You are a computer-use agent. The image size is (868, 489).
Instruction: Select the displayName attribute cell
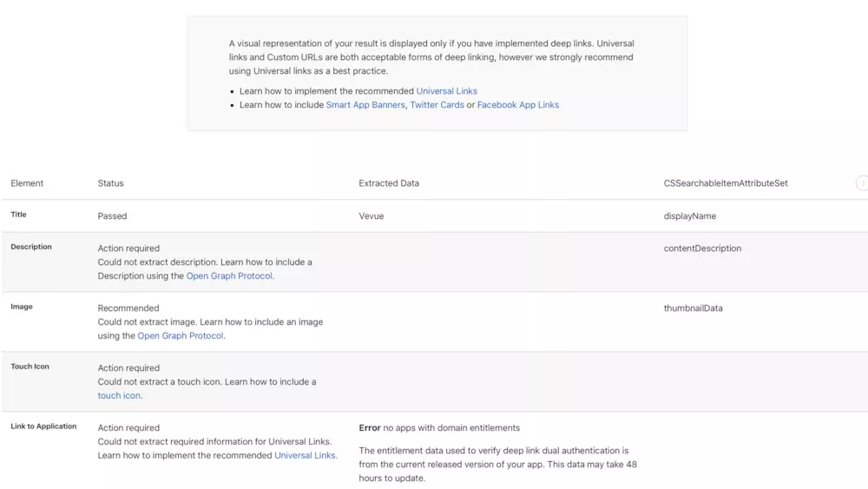click(x=689, y=216)
